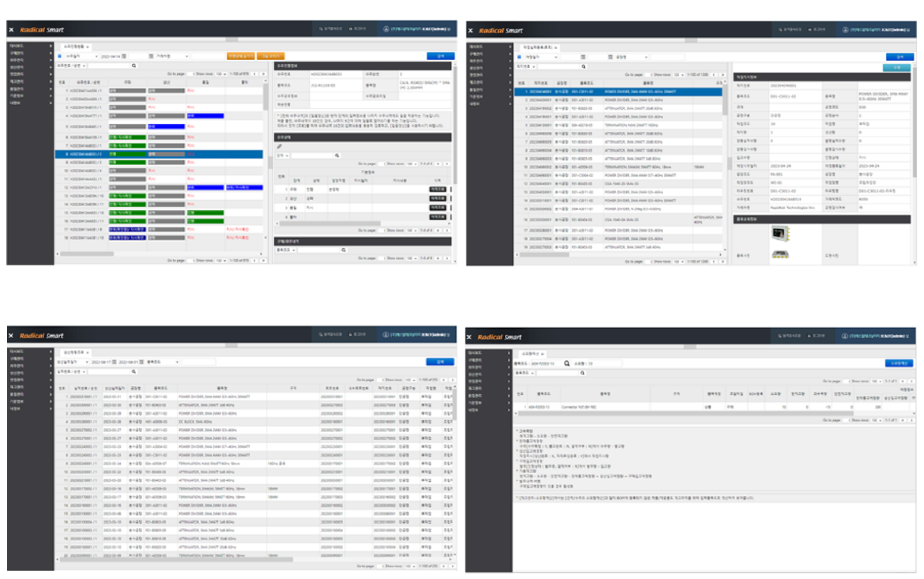
Task: Click the first orange button in order status toolbar
Action: tap(241, 57)
